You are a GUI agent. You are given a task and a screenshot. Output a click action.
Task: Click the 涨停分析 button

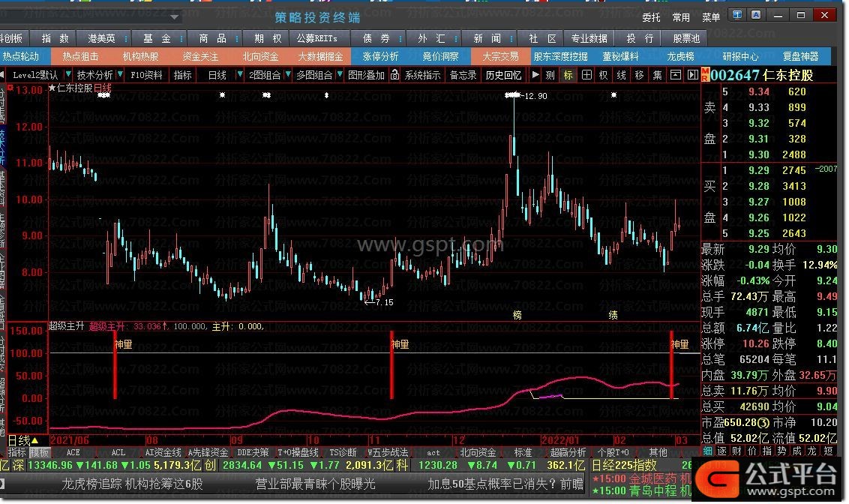coord(381,56)
